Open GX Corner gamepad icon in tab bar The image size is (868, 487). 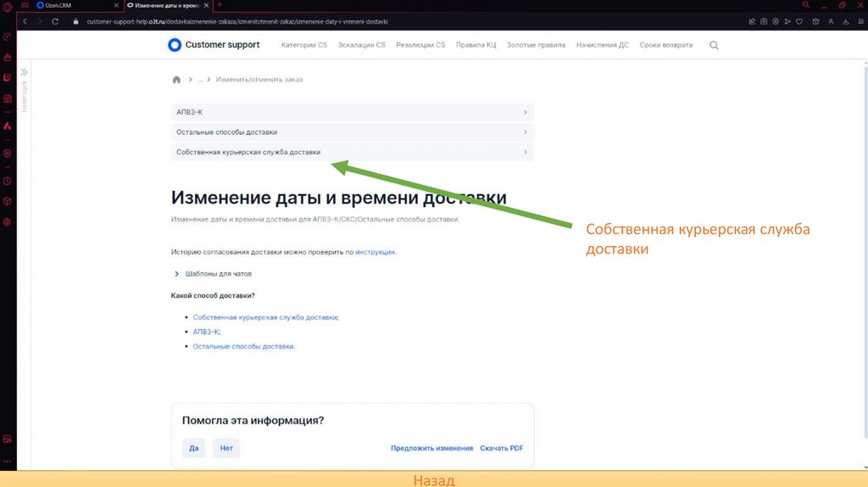point(25,5)
